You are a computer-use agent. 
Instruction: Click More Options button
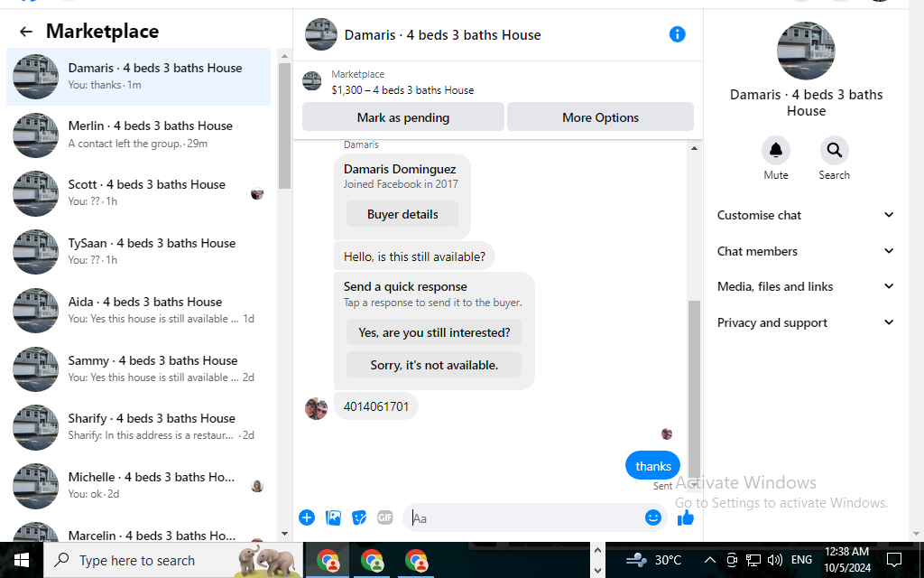coord(600,117)
